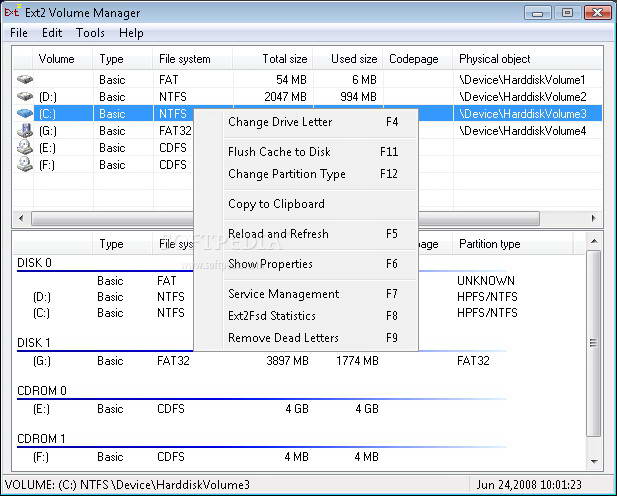This screenshot has height=496, width=617.
Task: Click the 994 MB used size cell
Action: (x=358, y=97)
